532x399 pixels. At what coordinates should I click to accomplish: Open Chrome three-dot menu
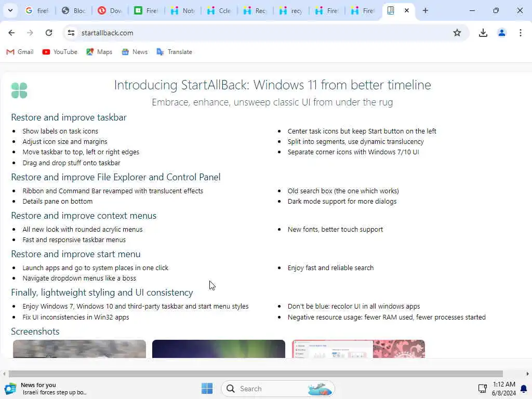(x=520, y=33)
